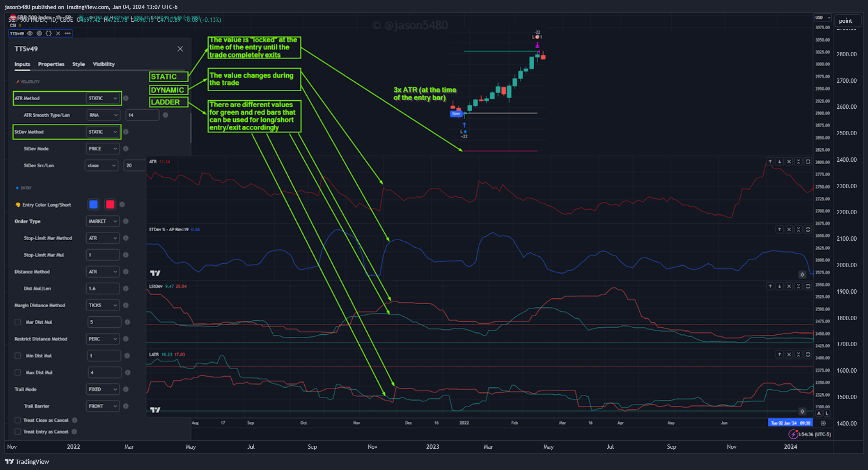Move the STDev % pane up
The image size is (868, 470).
coord(779,229)
